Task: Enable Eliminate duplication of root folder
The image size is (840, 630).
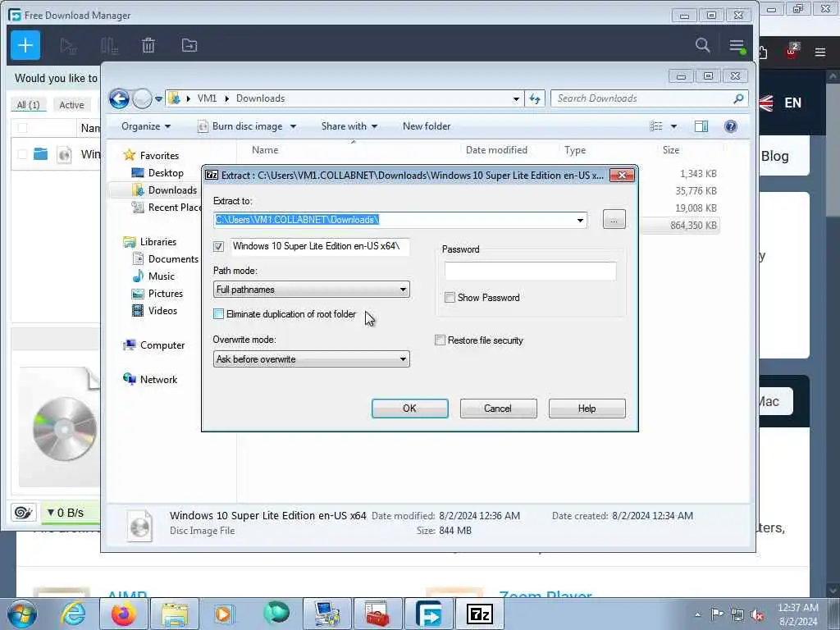Action: (x=218, y=314)
